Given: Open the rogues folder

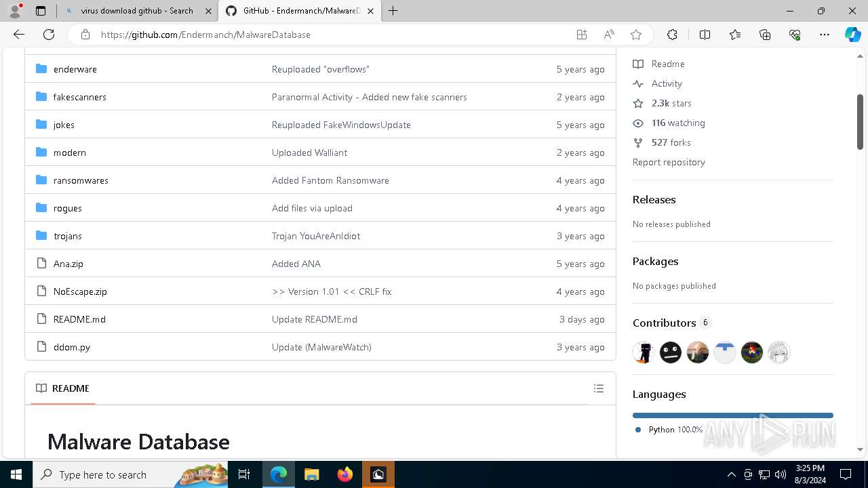Looking at the screenshot, I should pos(67,208).
